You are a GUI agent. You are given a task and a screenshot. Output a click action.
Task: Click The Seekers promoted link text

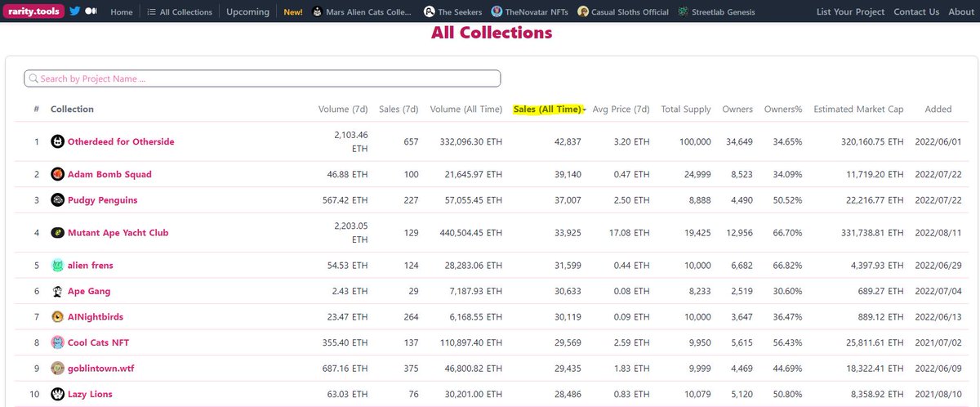pos(460,12)
